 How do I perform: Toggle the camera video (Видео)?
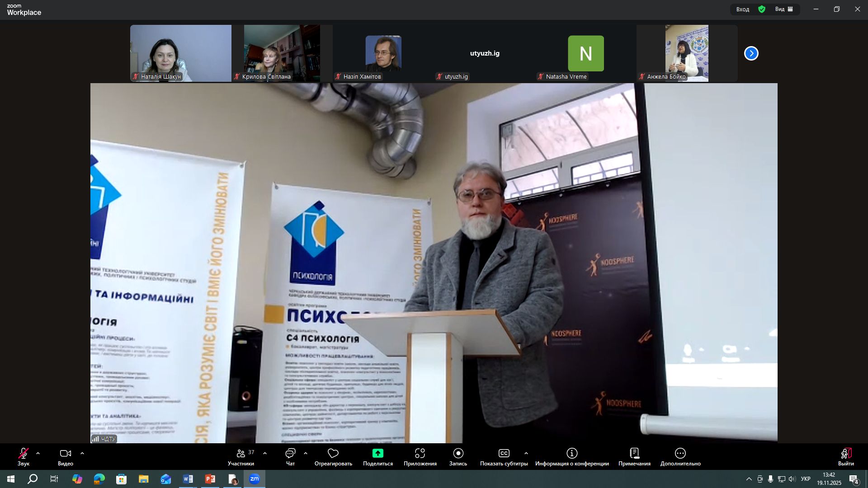click(x=66, y=457)
